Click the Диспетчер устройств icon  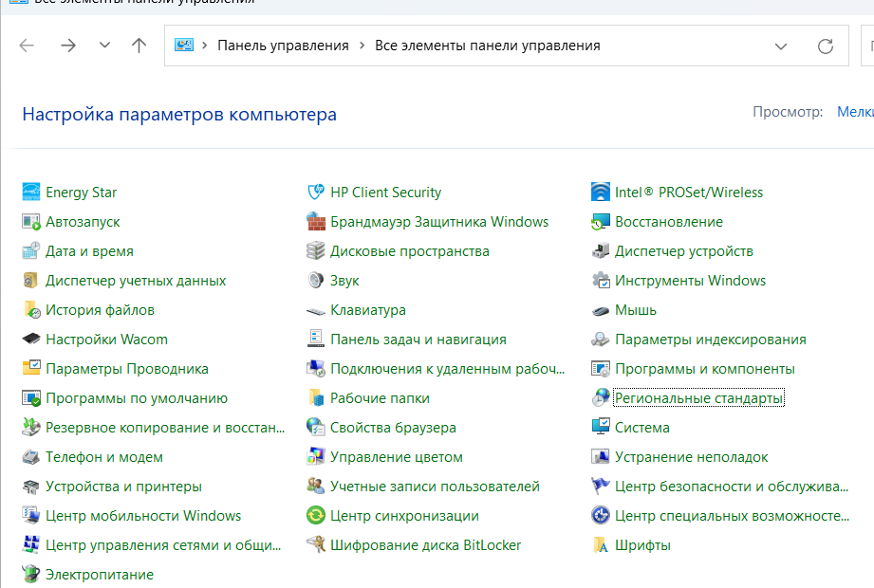click(x=601, y=251)
